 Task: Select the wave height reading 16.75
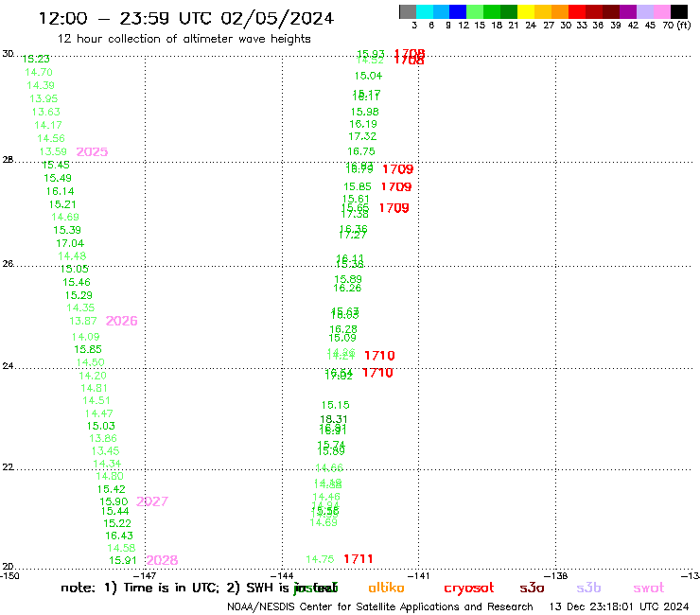pos(361,151)
